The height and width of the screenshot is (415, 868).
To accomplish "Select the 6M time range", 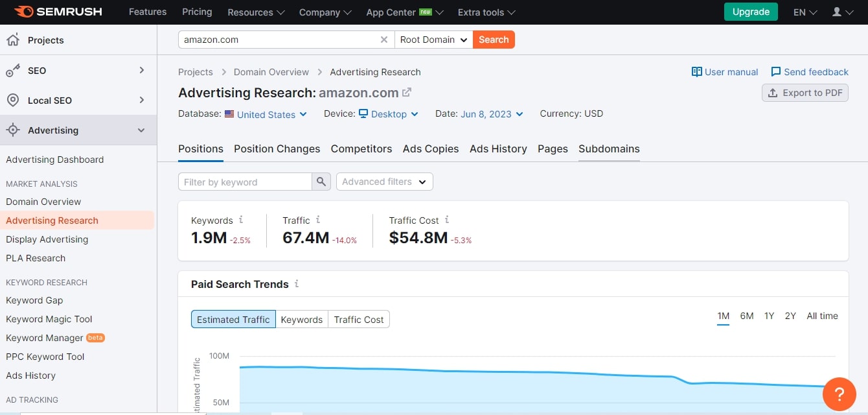I will [747, 316].
